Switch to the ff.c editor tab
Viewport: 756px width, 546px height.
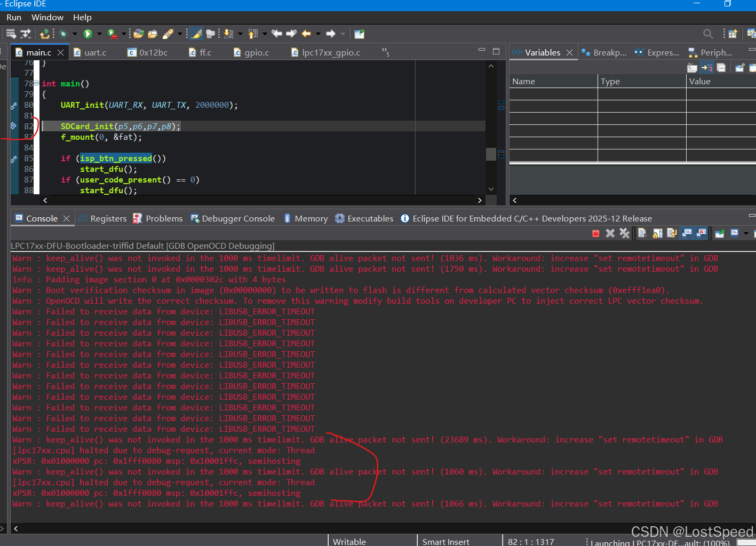(200, 52)
